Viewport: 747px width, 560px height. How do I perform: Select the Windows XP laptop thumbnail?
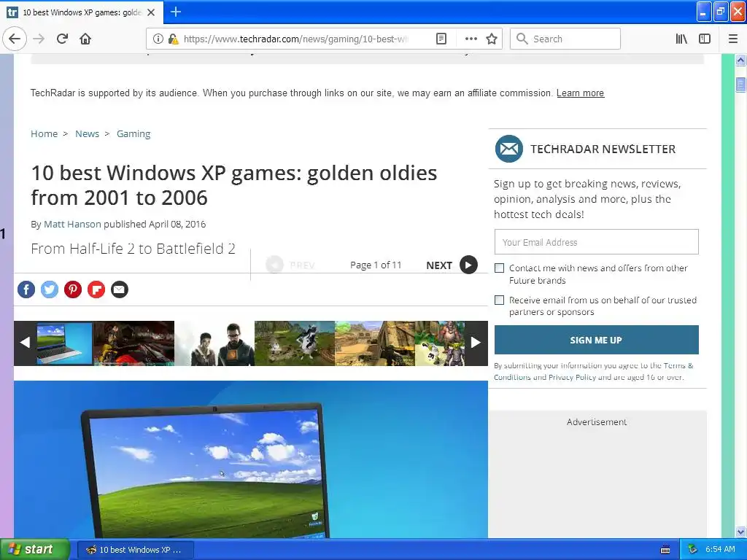pos(64,343)
